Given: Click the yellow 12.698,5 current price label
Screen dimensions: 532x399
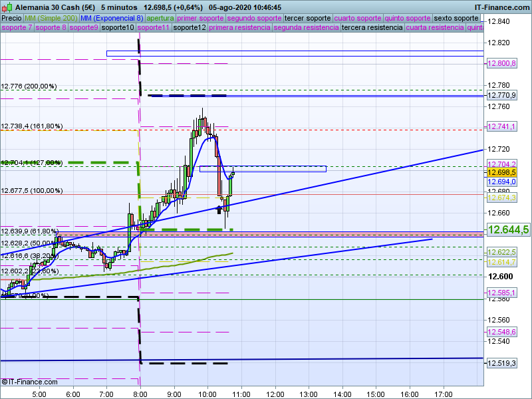Looking at the screenshot, I should 502,172.
